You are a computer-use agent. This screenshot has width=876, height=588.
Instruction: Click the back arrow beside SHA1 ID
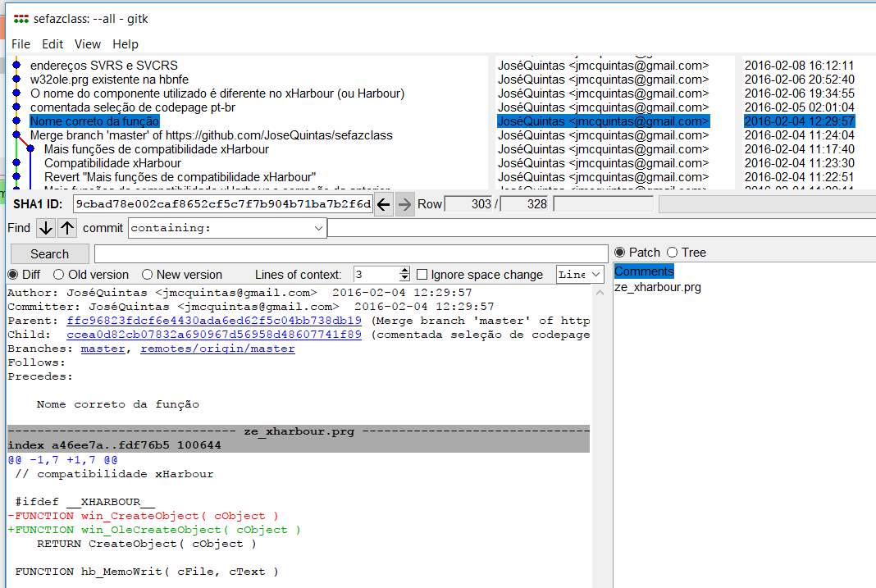tap(383, 204)
